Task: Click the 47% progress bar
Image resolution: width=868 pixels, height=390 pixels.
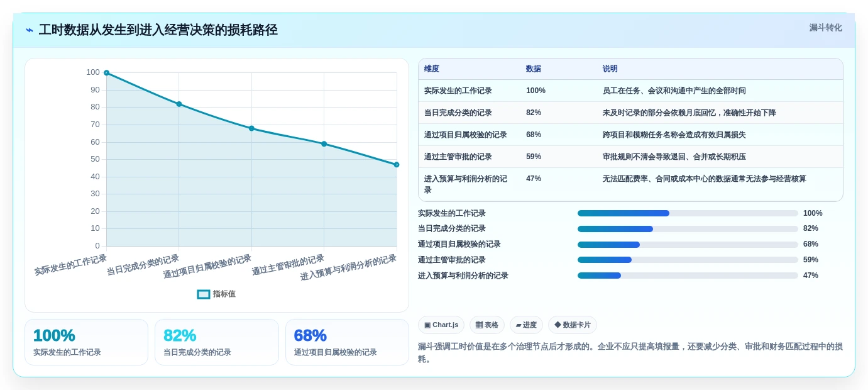Action: tap(688, 276)
